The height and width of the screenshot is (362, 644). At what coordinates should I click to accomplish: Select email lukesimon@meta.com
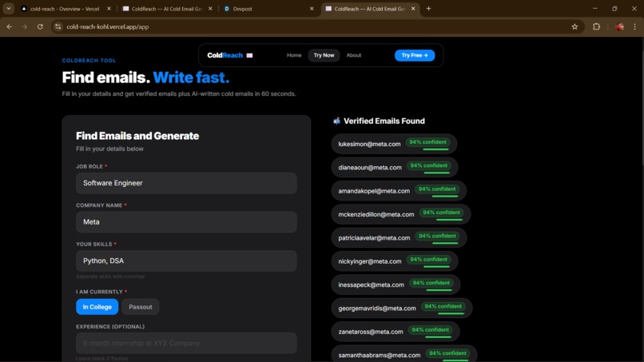[x=369, y=144]
